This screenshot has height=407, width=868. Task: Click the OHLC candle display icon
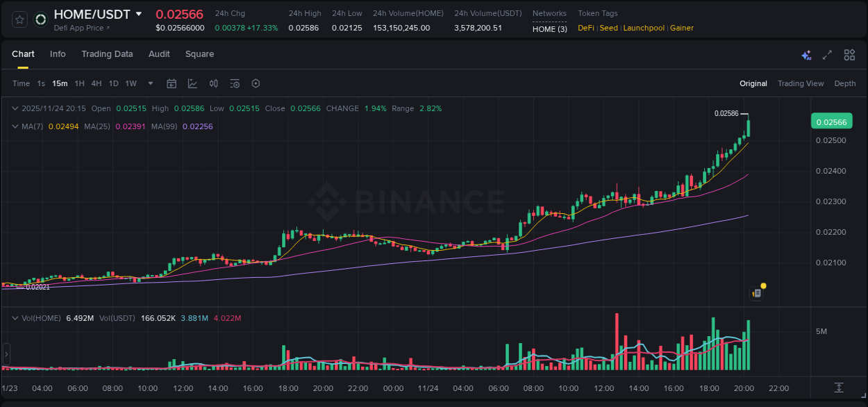click(x=213, y=83)
